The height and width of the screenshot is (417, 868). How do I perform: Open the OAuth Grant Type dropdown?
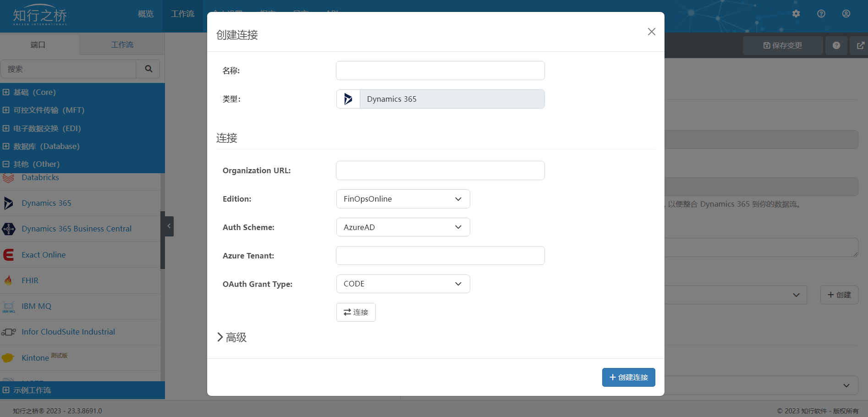(403, 284)
